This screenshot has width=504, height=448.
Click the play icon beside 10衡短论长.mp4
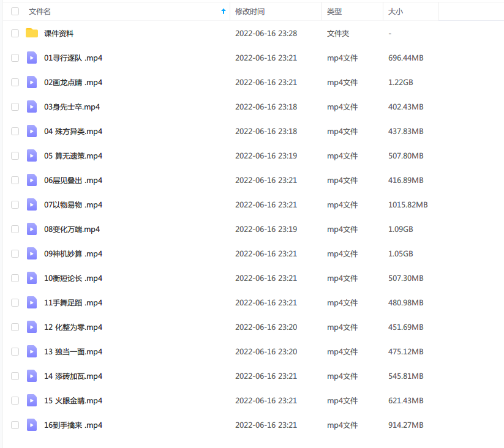[x=31, y=278]
